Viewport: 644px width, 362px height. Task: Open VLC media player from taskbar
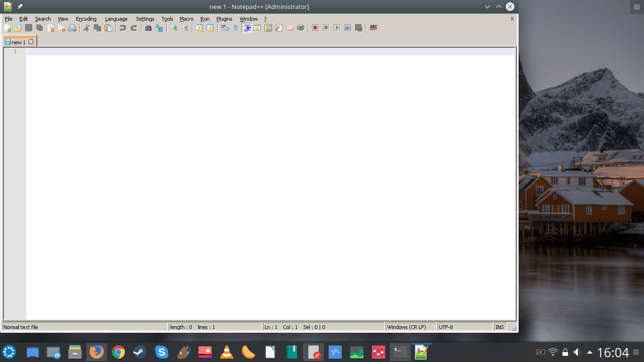227,352
